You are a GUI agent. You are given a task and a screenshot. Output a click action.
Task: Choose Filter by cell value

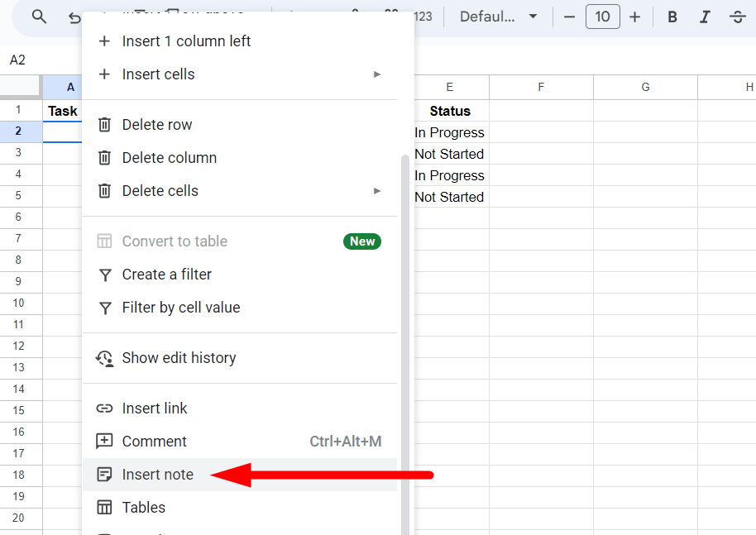click(180, 307)
